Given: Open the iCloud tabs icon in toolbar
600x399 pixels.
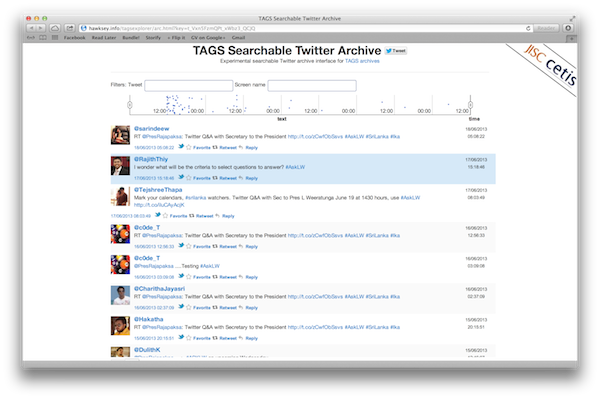Looking at the screenshot, I should pyautogui.click(x=55, y=28).
